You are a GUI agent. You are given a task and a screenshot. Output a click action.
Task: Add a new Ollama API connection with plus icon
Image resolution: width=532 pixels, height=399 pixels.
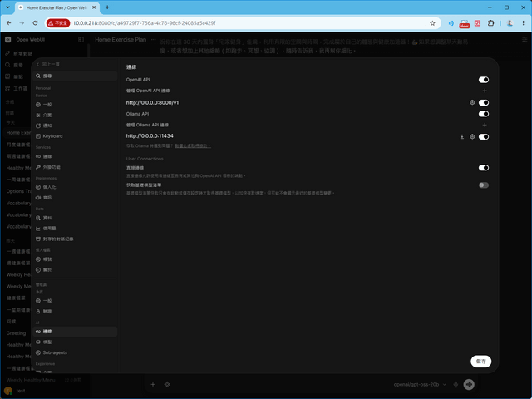(x=485, y=126)
